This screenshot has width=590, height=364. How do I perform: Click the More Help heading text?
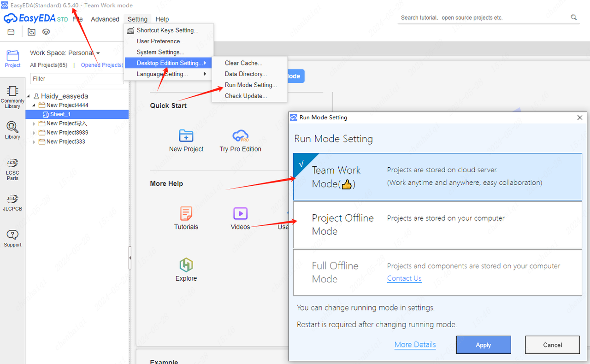click(166, 183)
